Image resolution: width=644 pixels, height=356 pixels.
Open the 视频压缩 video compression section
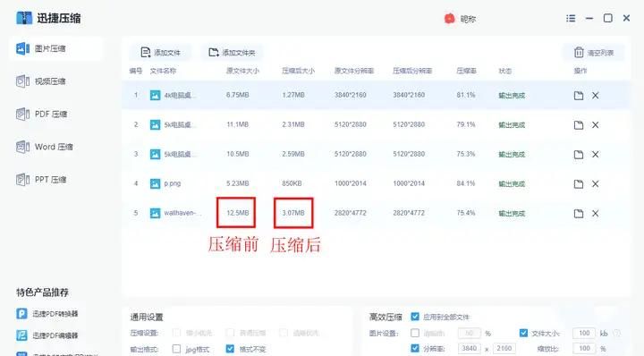tap(41, 81)
